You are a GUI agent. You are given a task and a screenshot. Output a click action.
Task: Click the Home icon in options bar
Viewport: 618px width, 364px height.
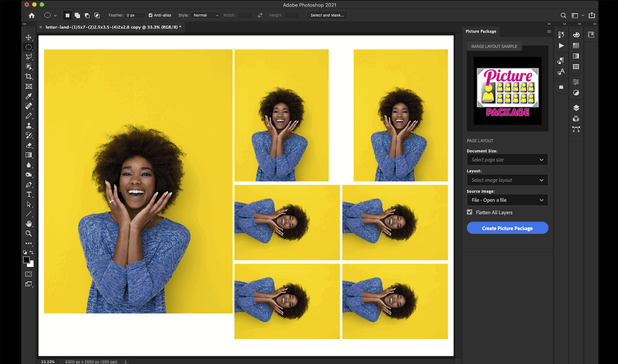(x=31, y=15)
